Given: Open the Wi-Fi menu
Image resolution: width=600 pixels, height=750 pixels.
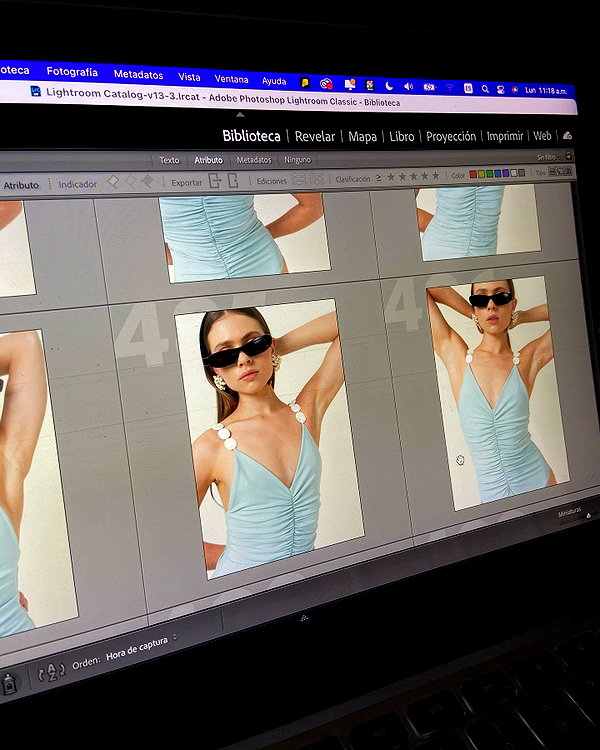Looking at the screenshot, I should tap(450, 88).
